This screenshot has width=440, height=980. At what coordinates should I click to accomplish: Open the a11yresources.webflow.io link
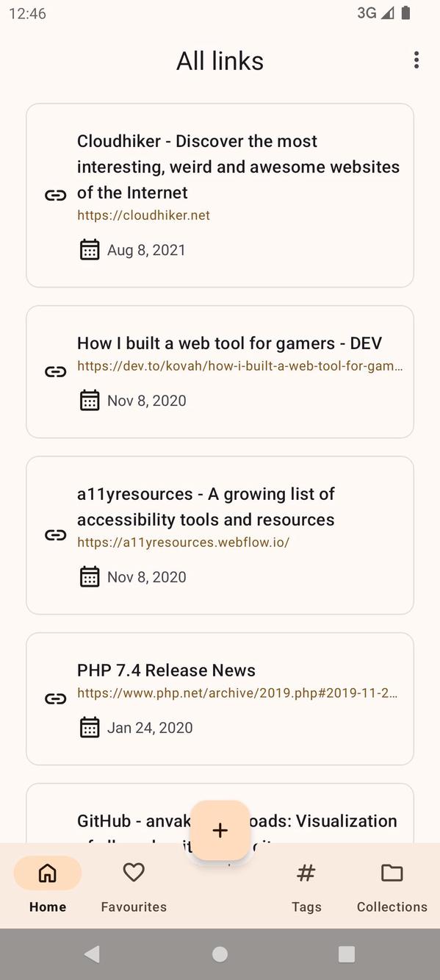(x=184, y=542)
